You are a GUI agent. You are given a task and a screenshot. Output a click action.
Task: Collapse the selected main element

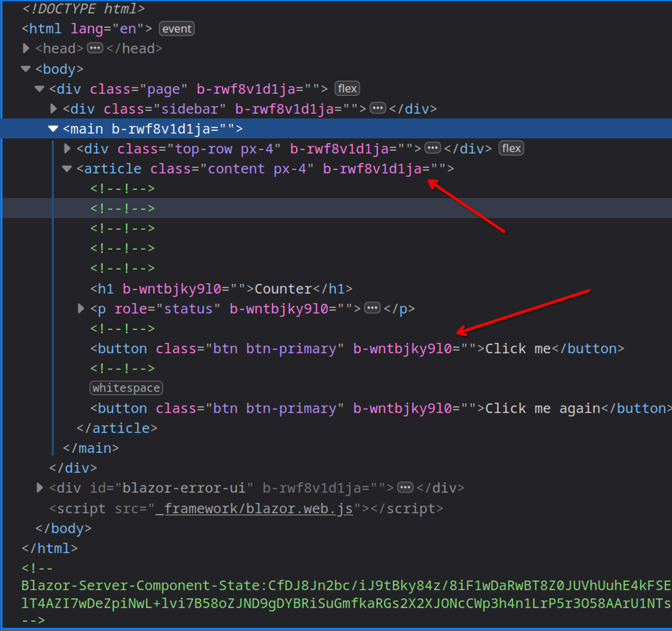pyautogui.click(x=53, y=129)
